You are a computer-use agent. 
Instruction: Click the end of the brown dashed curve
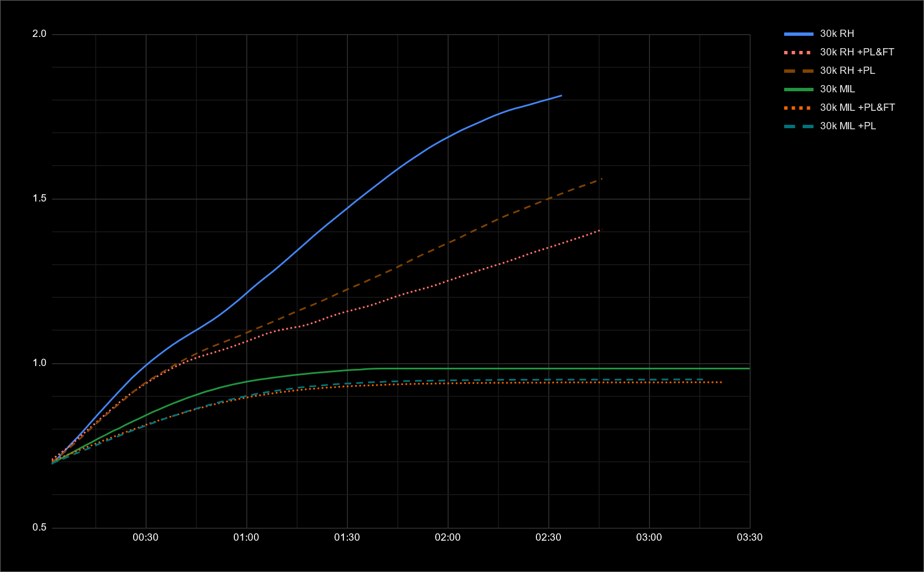(x=601, y=179)
